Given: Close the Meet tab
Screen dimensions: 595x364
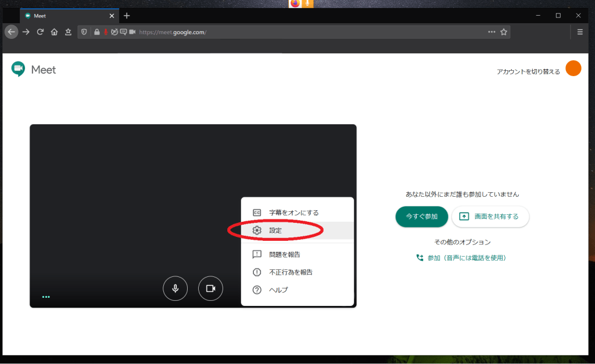Looking at the screenshot, I should [112, 16].
